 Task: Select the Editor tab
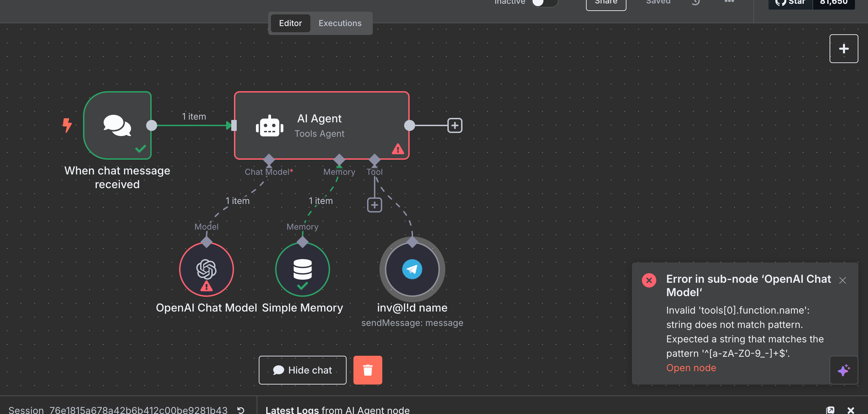coord(290,23)
